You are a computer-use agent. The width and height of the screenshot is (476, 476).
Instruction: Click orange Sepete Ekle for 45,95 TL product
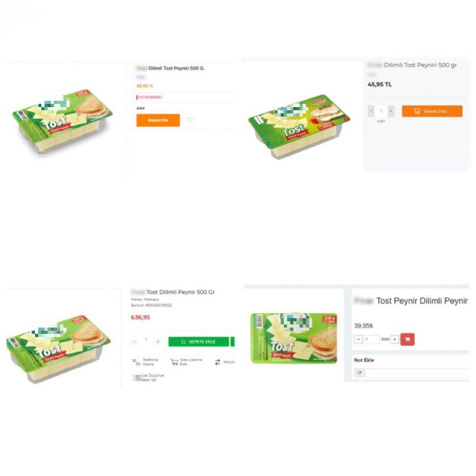point(432,111)
